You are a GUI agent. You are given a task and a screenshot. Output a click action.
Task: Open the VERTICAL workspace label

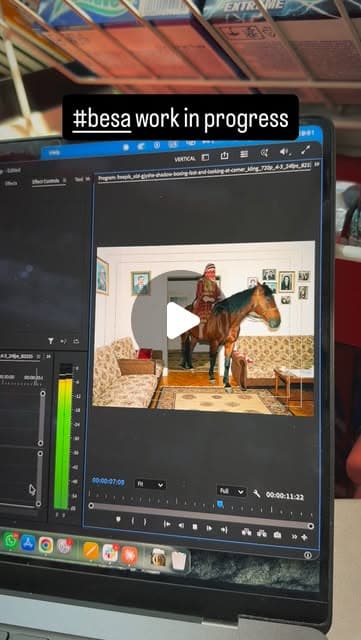(185, 159)
